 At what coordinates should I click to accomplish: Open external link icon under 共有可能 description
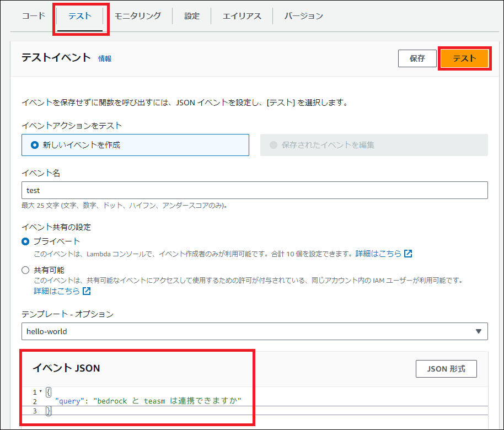click(87, 291)
